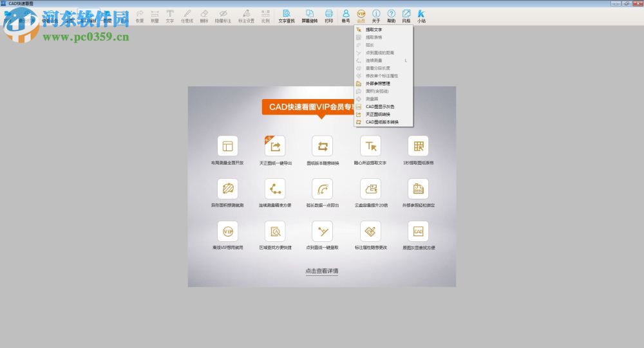Click the 随心所欲提取文字 text extract icon
The width and height of the screenshot is (644, 348).
370,146
